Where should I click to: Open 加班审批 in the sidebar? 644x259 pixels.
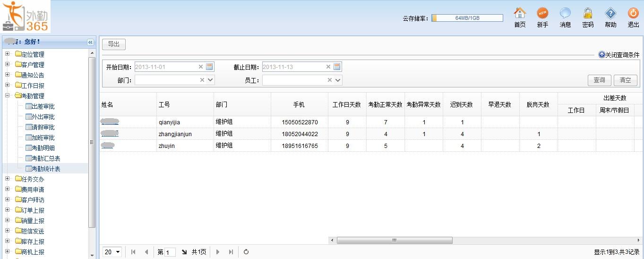coord(43,138)
